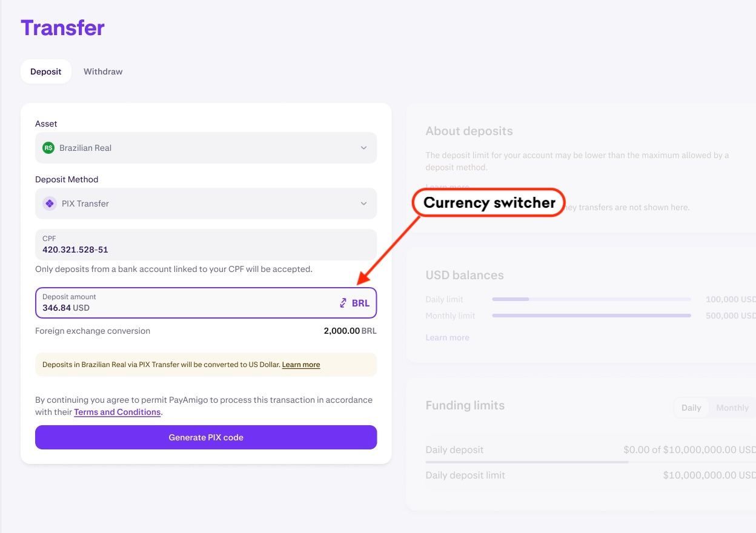The image size is (756, 533).
Task: Collapse the Brazilian Real asset selector
Action: coord(363,147)
